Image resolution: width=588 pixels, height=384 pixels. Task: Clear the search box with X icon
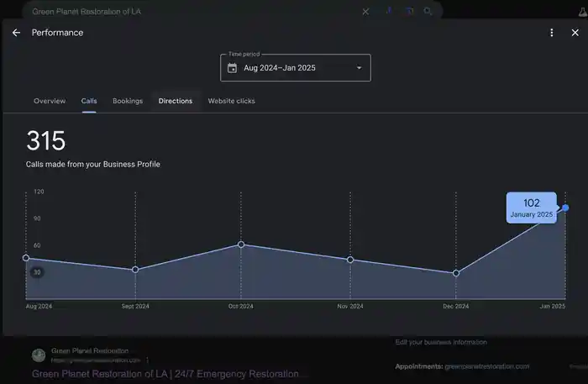click(x=365, y=12)
